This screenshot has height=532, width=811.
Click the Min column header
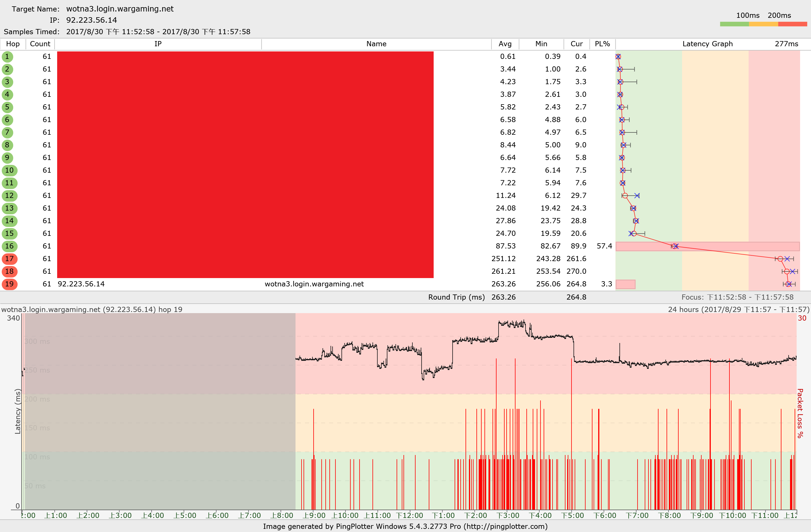541,44
